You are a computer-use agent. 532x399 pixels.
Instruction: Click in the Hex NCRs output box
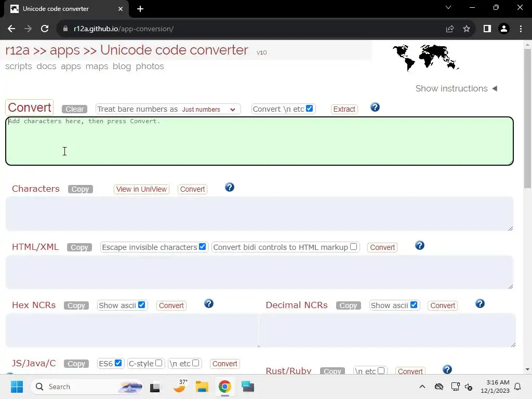click(x=132, y=330)
